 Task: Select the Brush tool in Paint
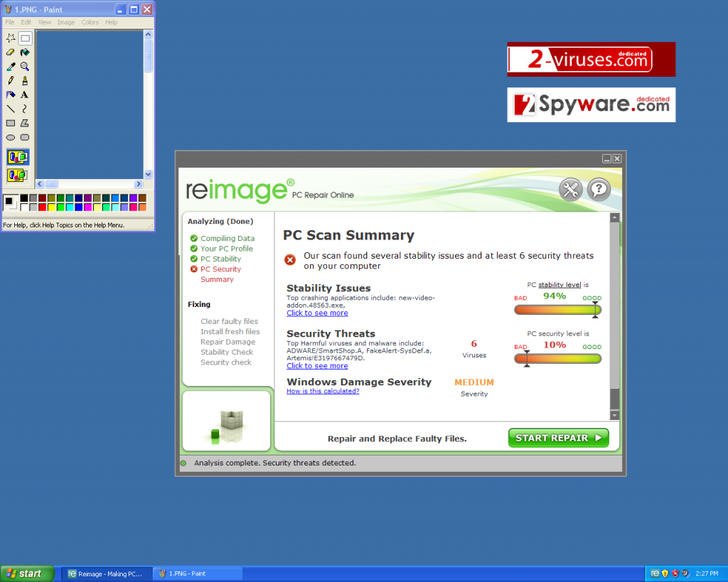(25, 81)
